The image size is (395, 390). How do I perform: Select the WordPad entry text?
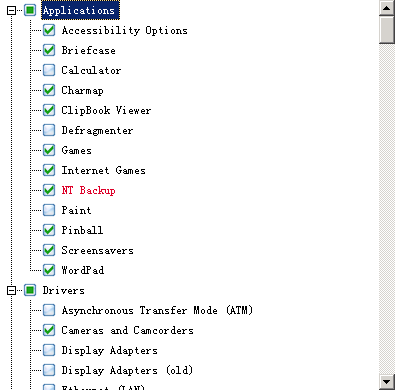point(83,270)
